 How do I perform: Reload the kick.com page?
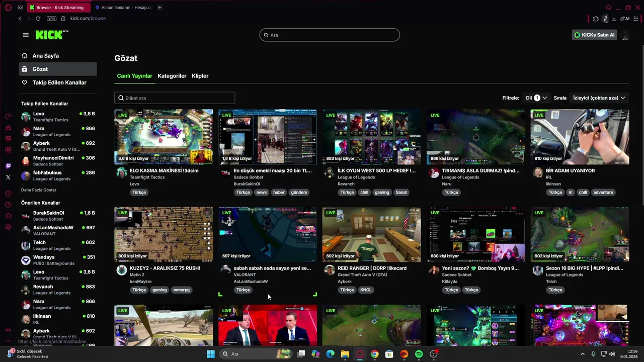tap(38, 19)
